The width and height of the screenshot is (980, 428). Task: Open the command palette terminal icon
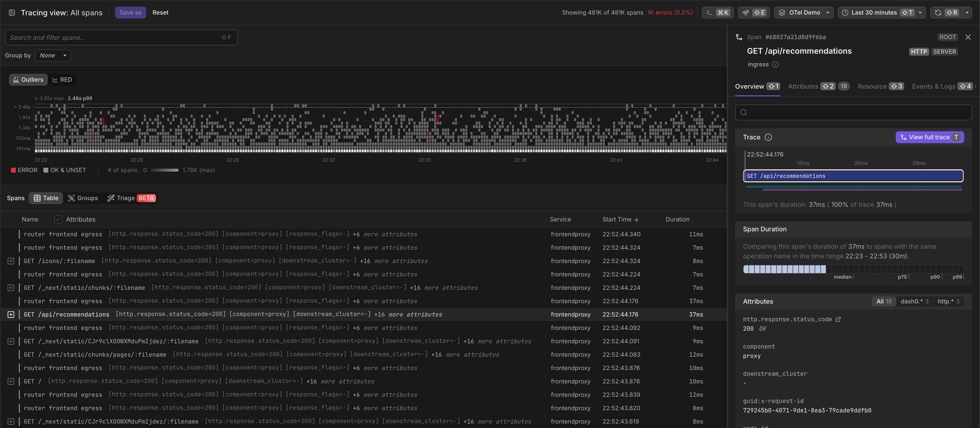(709, 12)
